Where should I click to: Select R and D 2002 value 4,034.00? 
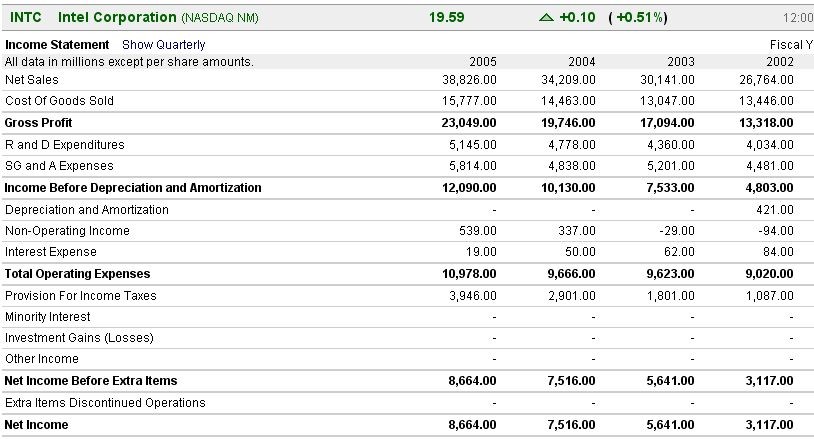tap(770, 145)
